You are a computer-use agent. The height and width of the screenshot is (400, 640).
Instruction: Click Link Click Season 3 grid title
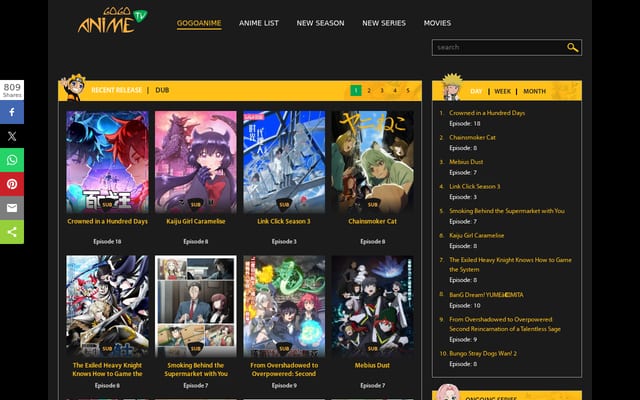click(284, 221)
